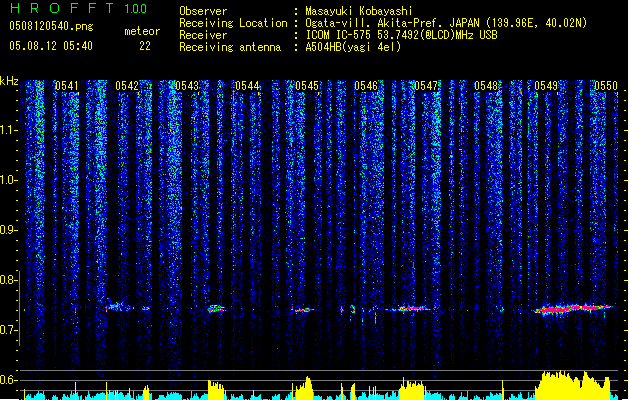629x400 pixels.
Task: Click the 0543 time marker
Action: (187, 86)
